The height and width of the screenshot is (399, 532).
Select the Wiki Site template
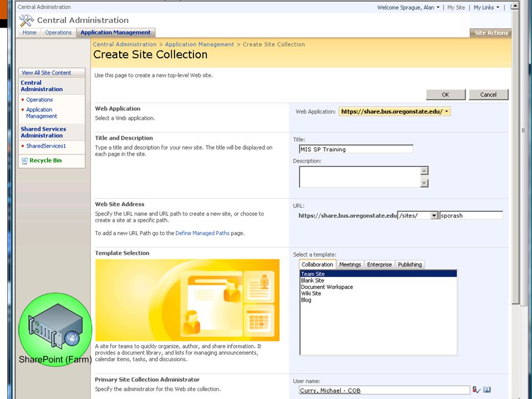378,293
